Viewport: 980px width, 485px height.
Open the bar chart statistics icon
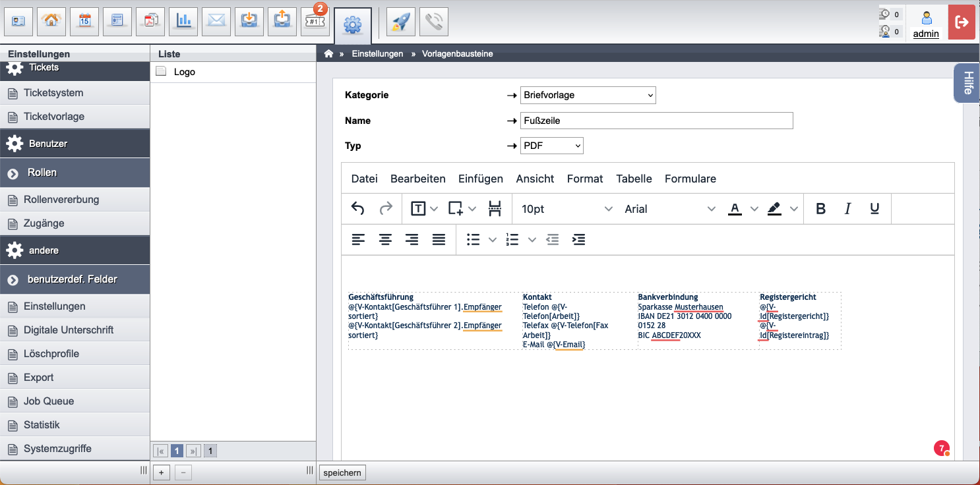point(184,22)
